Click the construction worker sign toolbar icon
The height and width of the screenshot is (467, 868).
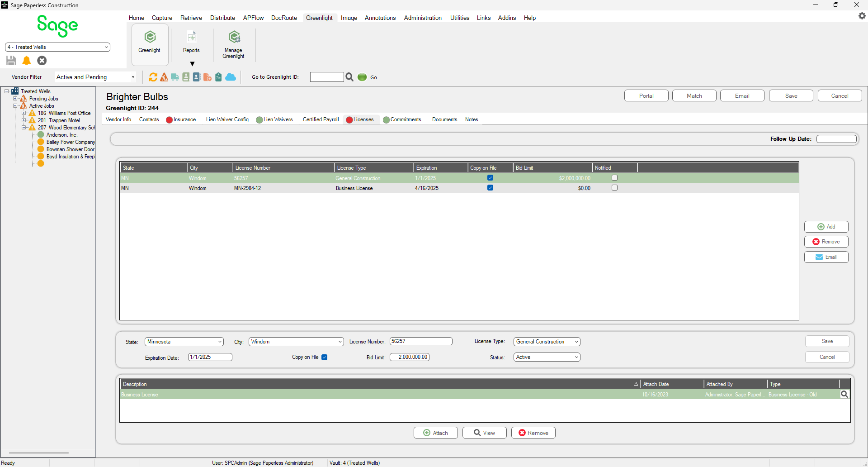pos(164,77)
